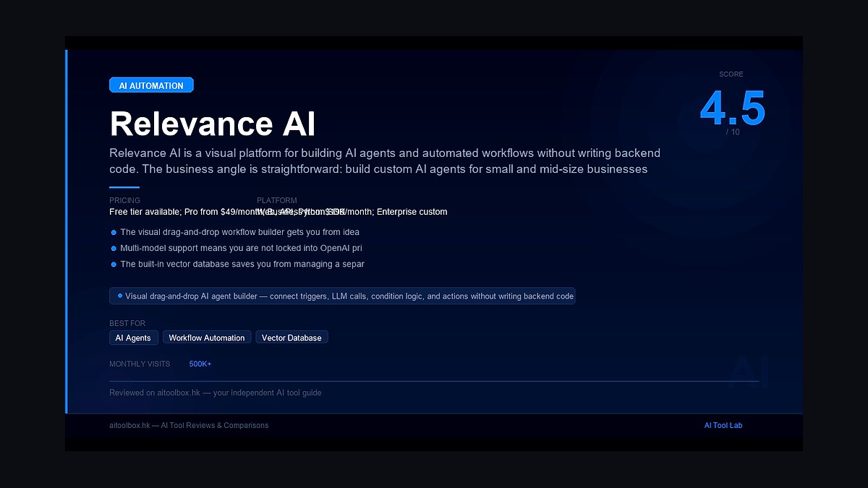Viewport: 868px width, 488px height.
Task: Click the Workflow Automation tag
Action: click(x=207, y=338)
